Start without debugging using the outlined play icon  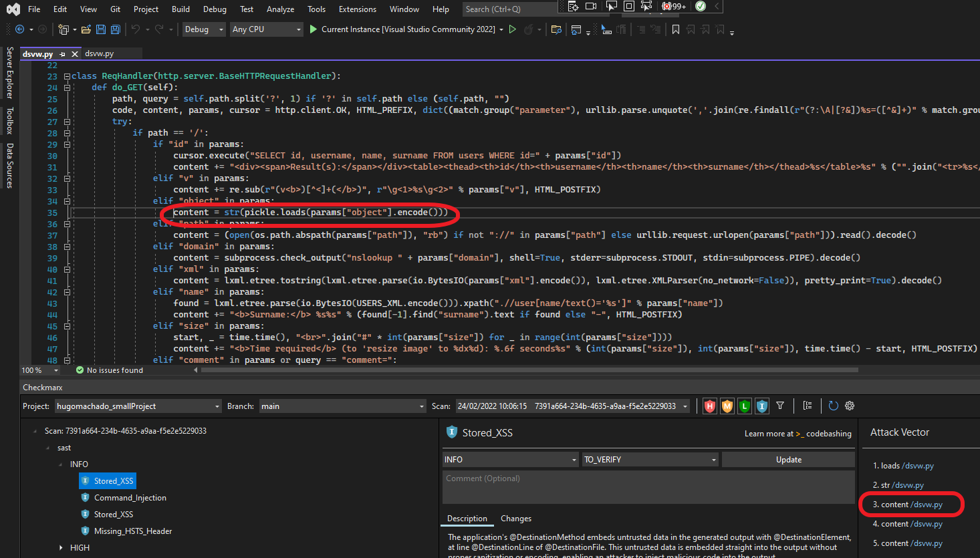click(x=513, y=29)
